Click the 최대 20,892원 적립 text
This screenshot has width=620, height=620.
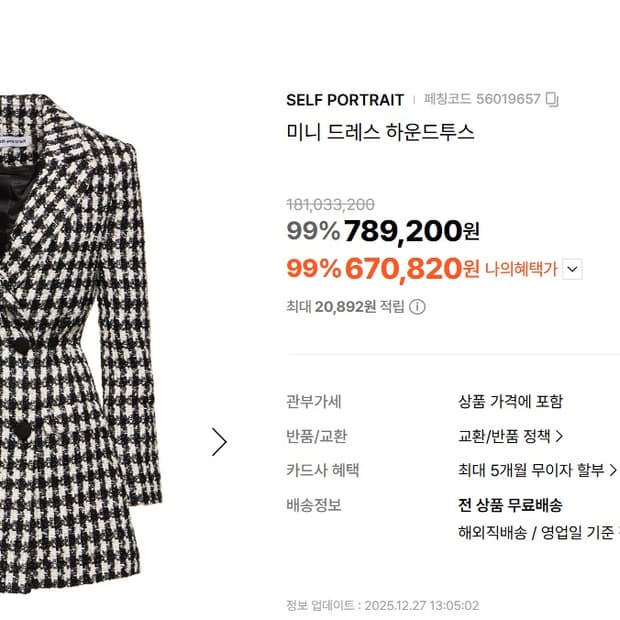346,307
